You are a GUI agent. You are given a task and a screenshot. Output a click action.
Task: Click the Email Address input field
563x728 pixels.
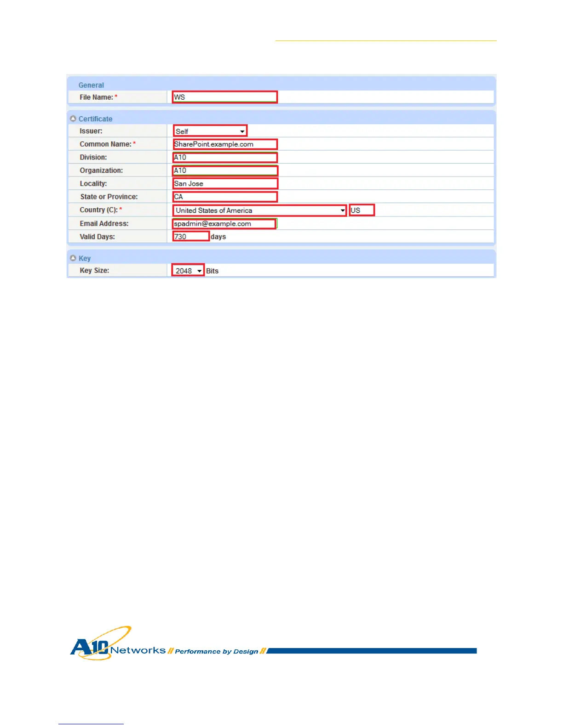pos(224,224)
